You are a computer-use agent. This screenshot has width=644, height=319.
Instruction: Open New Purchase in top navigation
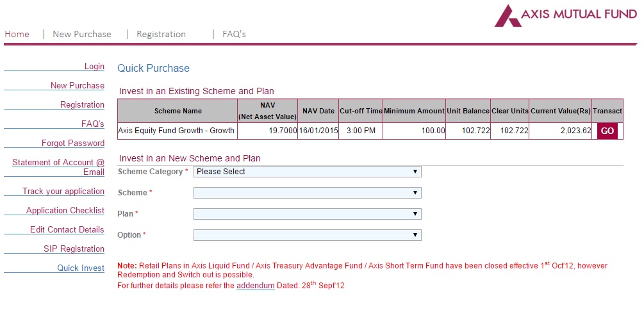(82, 34)
